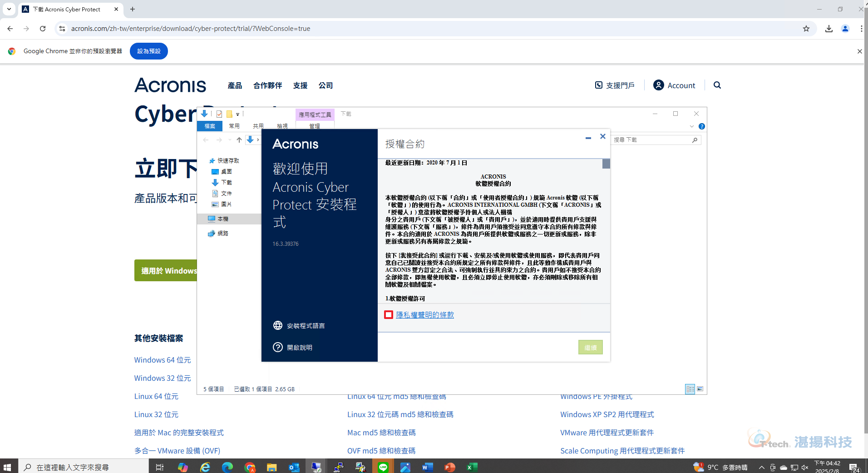Open Task View on the taskbar

pos(160,467)
